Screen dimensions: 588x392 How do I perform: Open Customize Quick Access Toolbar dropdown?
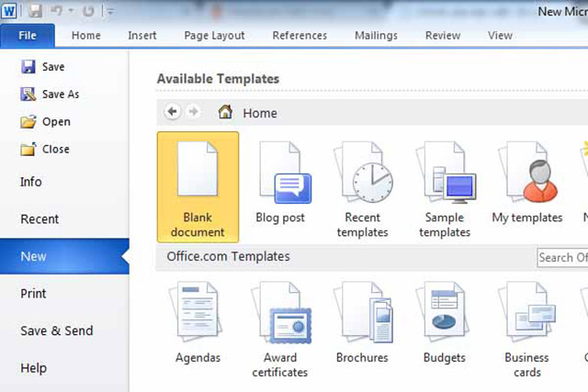pos(110,12)
